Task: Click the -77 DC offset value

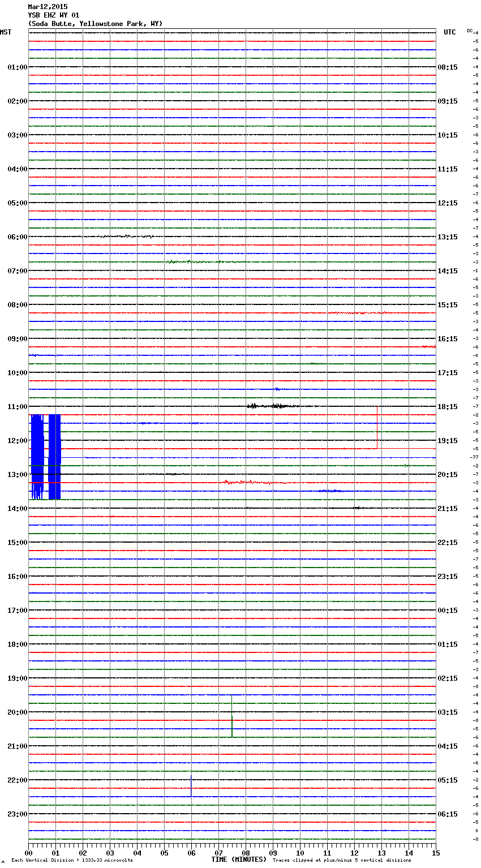Action: (474, 457)
